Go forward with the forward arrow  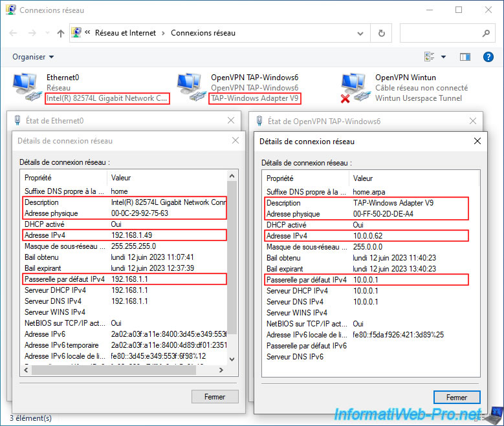tap(32, 33)
